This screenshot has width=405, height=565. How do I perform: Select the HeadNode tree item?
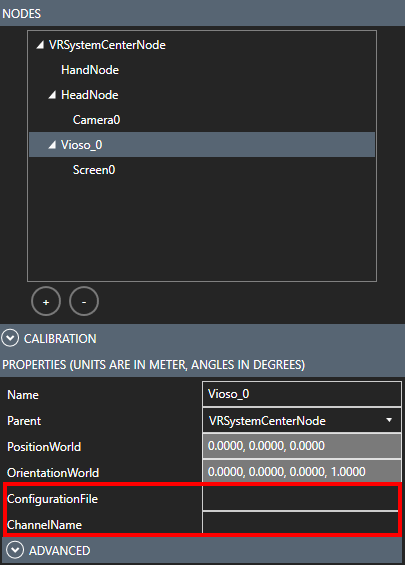90,95
